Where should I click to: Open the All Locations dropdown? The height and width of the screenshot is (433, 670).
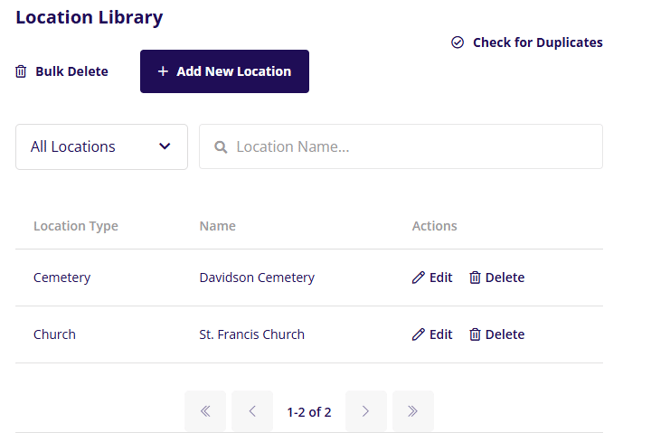pyautogui.click(x=101, y=147)
